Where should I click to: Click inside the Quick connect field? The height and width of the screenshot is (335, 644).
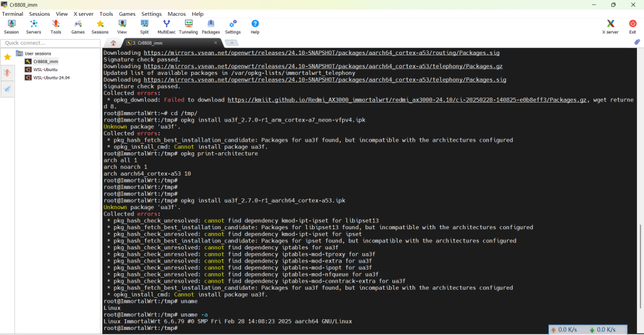point(49,43)
